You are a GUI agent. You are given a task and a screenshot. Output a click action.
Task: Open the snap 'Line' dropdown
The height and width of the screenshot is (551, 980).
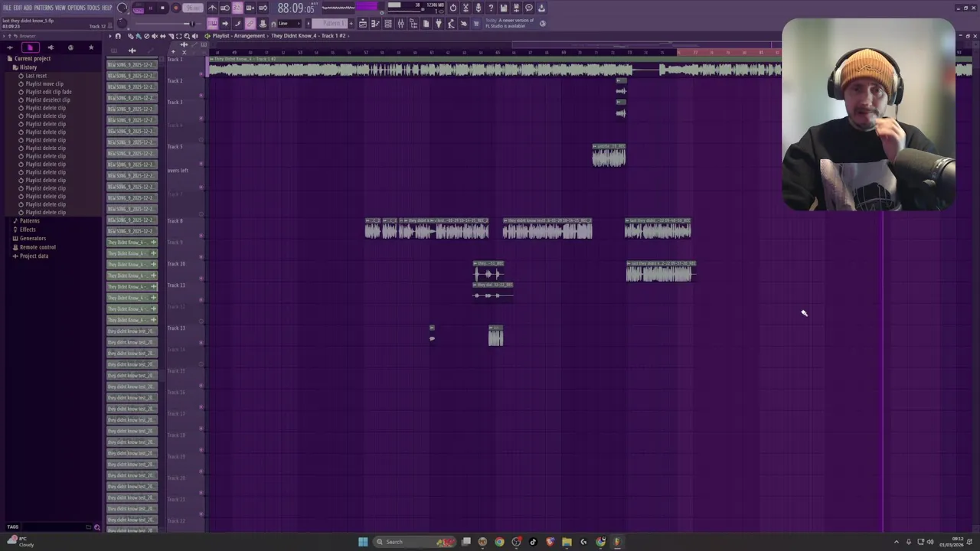(289, 24)
